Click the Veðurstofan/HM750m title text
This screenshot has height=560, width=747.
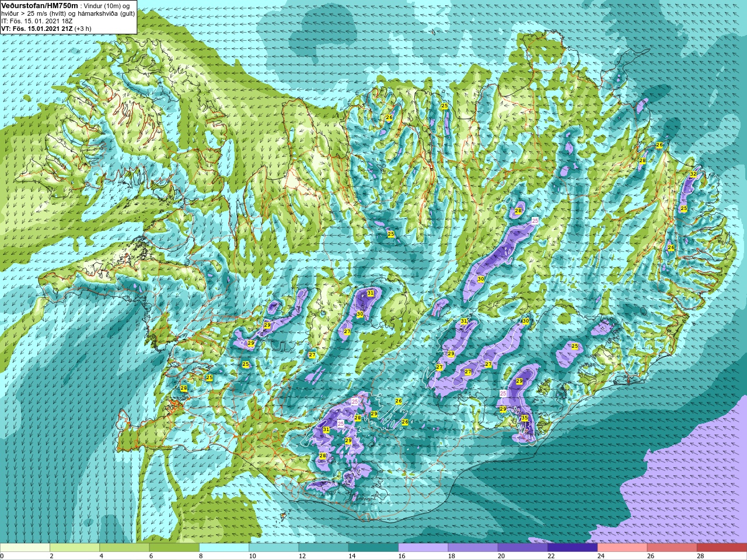pos(40,6)
